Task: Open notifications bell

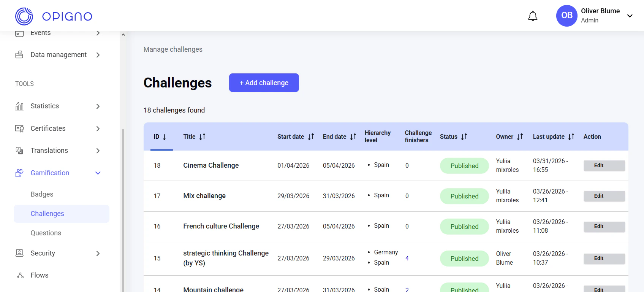Action: point(533,16)
